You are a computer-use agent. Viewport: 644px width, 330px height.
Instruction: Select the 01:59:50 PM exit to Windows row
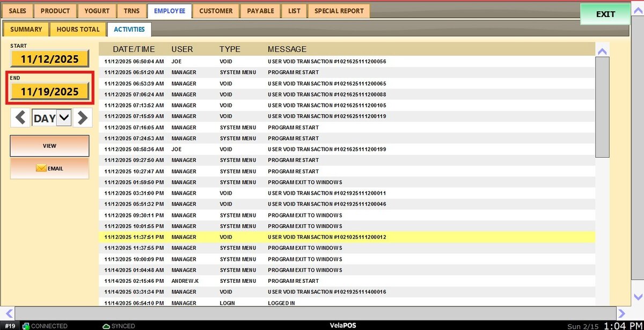347,182
